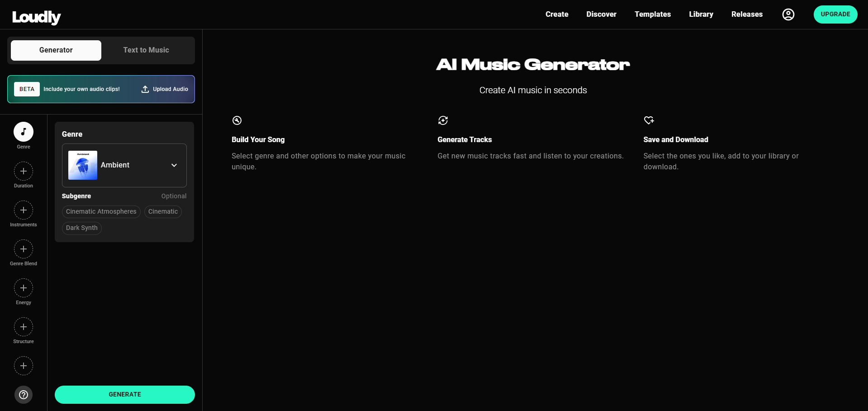Switch to the Text to Music tab
The image size is (868, 411).
(x=146, y=50)
